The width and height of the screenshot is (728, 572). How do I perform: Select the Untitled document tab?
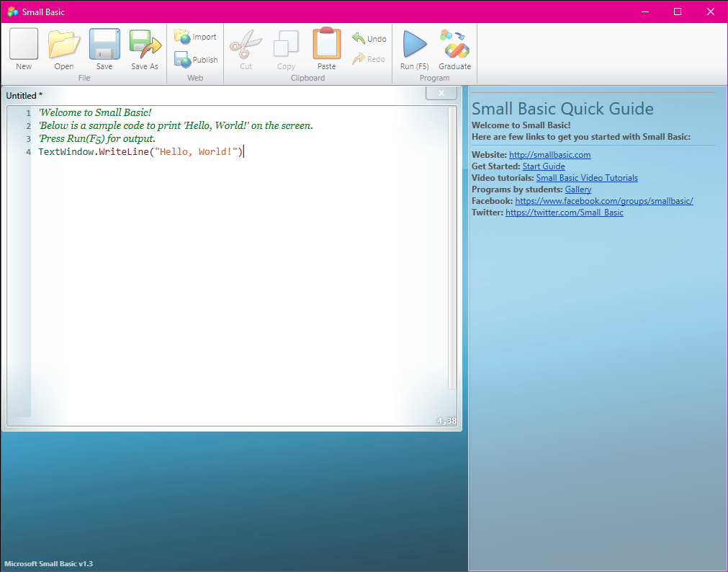(x=24, y=95)
